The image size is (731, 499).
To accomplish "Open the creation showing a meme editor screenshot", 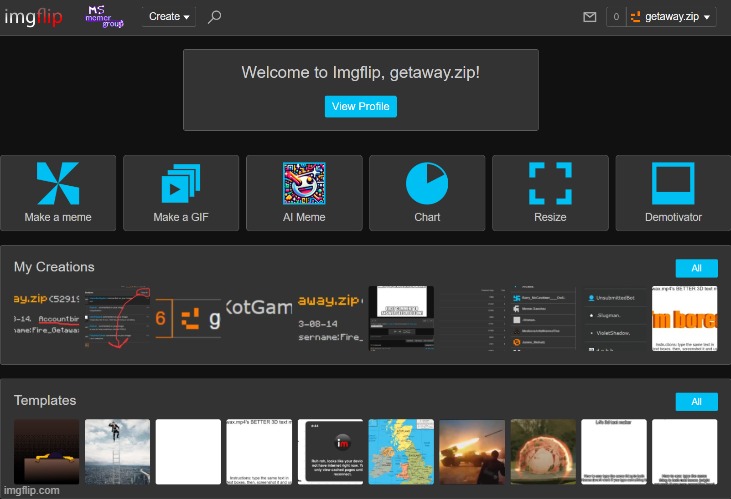I will 401,319.
